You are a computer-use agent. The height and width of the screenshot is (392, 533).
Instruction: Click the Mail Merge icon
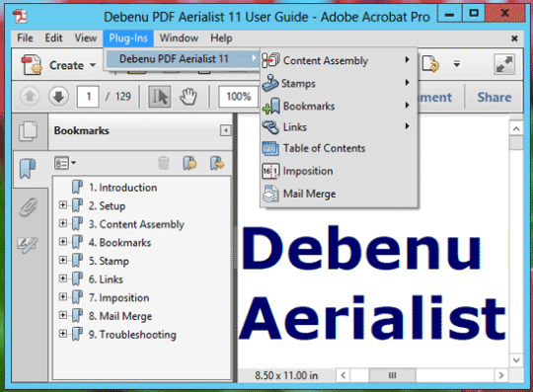270,194
